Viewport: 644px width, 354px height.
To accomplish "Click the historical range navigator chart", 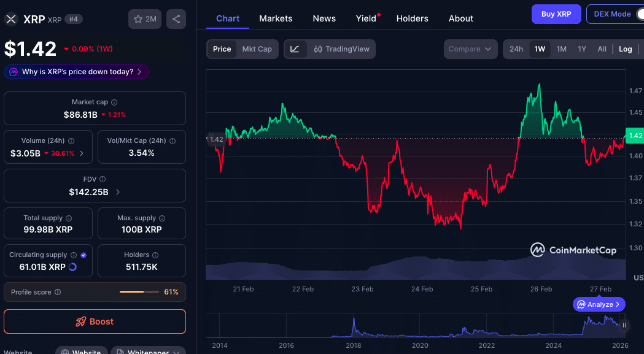I will 416,326.
